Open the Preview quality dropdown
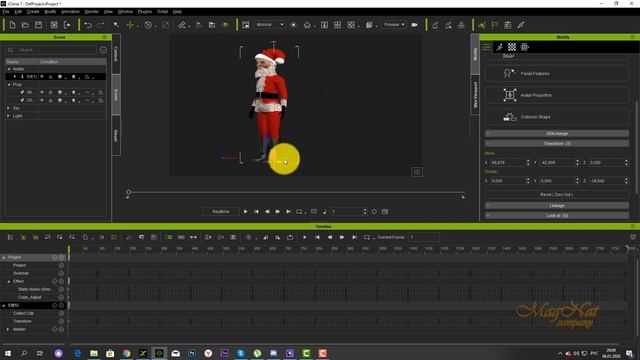The height and width of the screenshot is (360, 640). pyautogui.click(x=394, y=25)
